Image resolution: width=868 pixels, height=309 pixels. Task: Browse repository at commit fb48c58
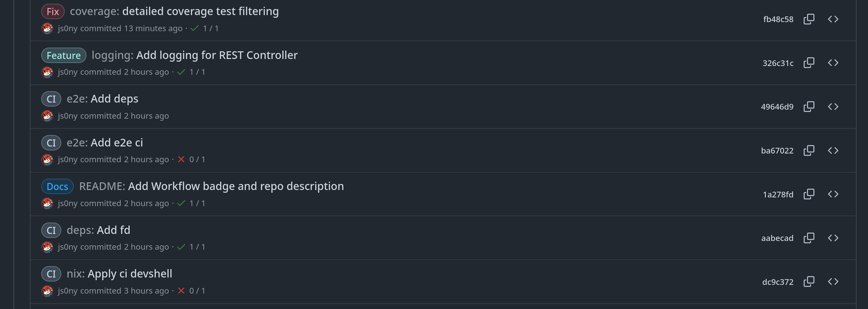(833, 19)
